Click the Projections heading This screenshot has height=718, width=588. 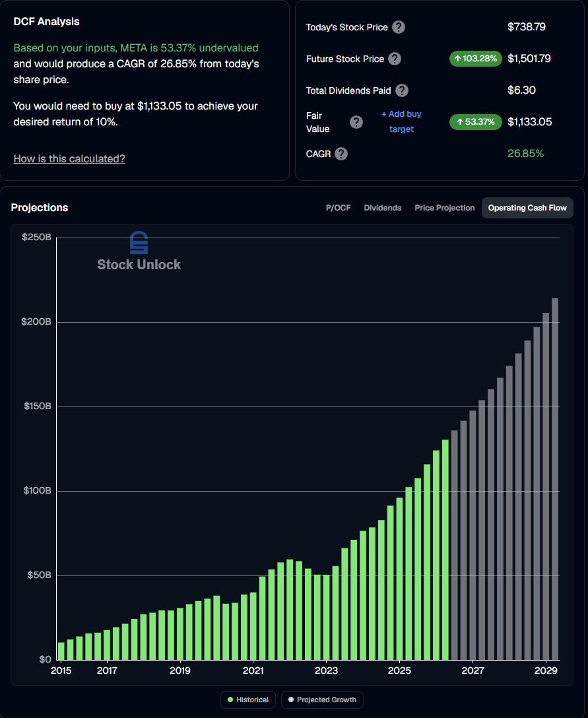pos(40,207)
